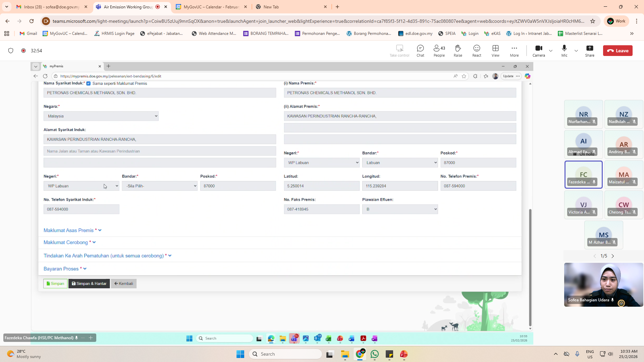Leave the Teams meeting
The width and height of the screenshot is (644, 362).
coord(618,51)
